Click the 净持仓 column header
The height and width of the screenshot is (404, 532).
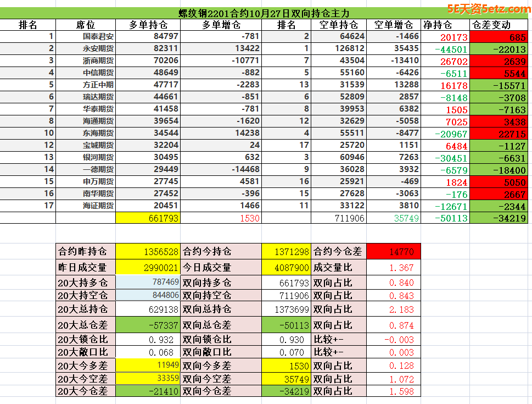(x=438, y=25)
